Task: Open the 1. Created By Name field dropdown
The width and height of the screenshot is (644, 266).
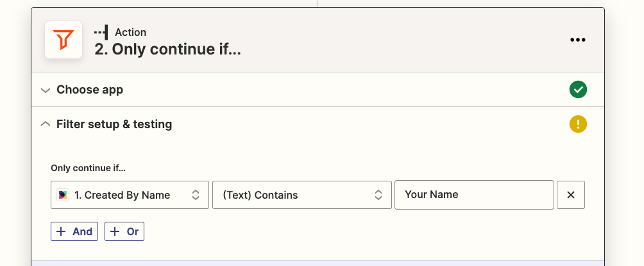Action: [x=130, y=195]
